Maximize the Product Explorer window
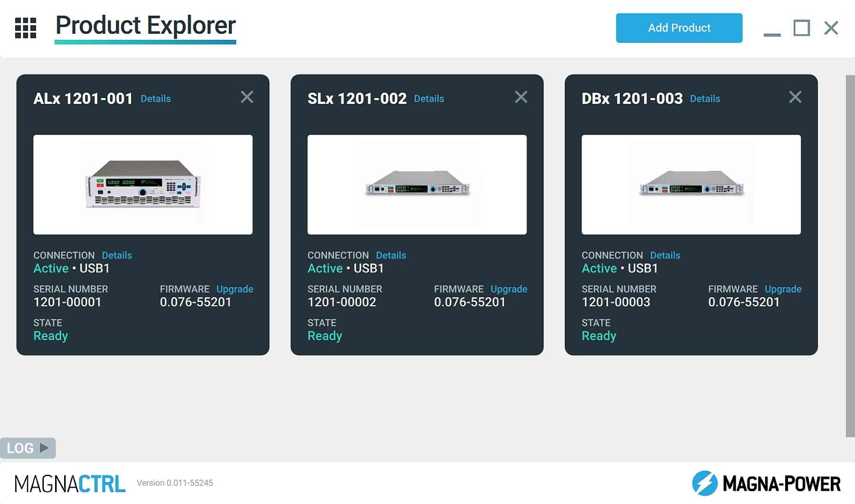855x504 pixels. 802,28
